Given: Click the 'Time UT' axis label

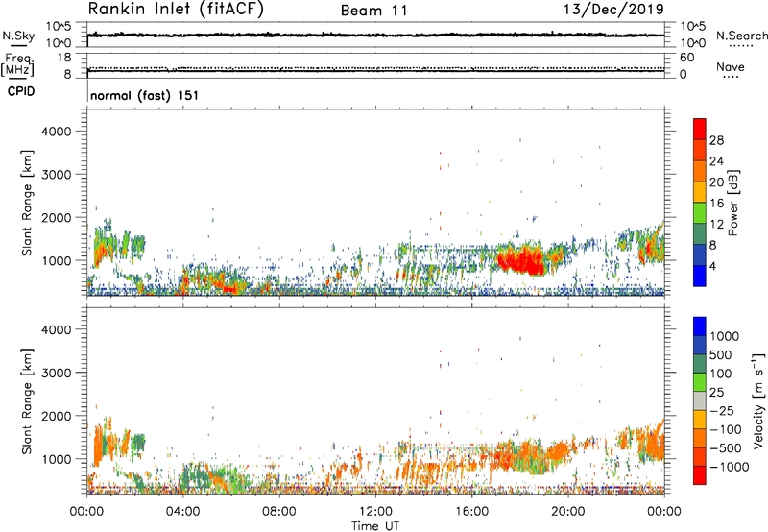Looking at the screenshot, I should click(375, 526).
